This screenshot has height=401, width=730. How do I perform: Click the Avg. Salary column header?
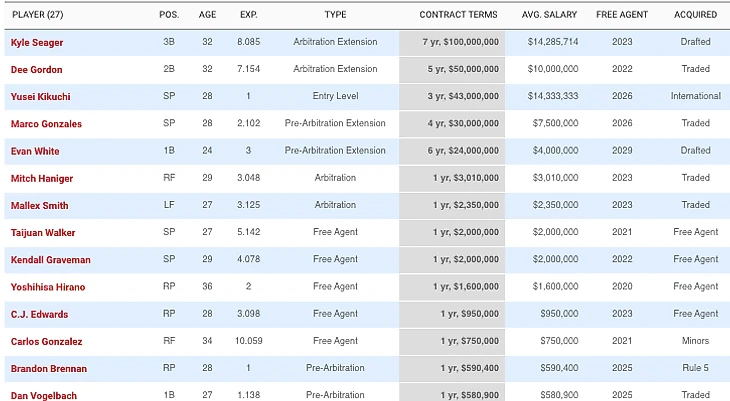coord(549,15)
